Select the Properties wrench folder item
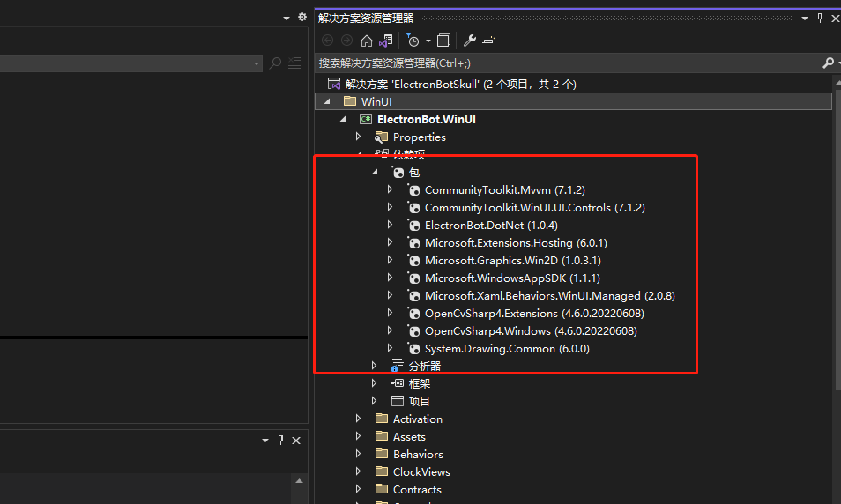 point(419,137)
